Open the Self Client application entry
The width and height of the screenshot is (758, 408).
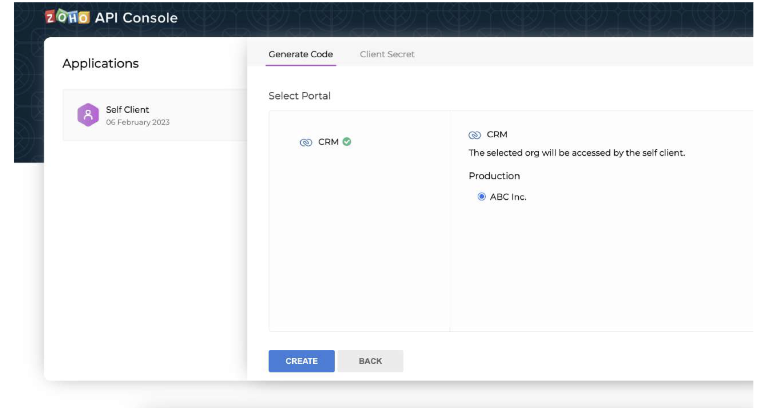click(155, 115)
